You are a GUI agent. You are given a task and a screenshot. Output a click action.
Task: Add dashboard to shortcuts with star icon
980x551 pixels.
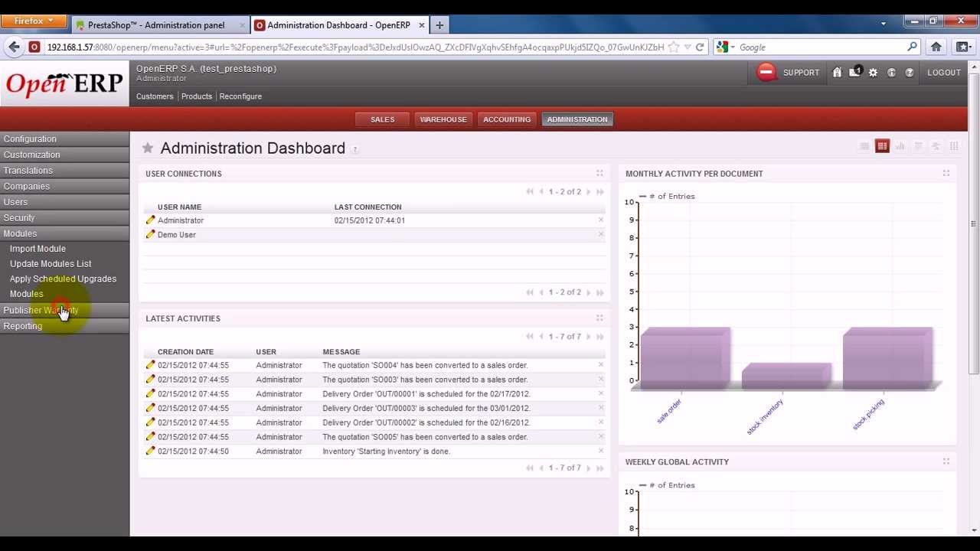(x=148, y=148)
